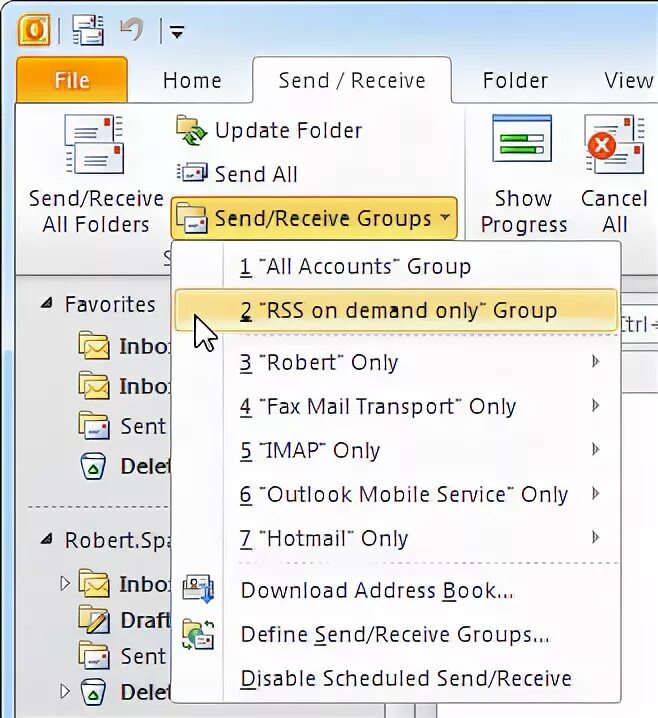Select Sent folder under Favorites
The height and width of the screenshot is (718, 658).
coord(123,426)
